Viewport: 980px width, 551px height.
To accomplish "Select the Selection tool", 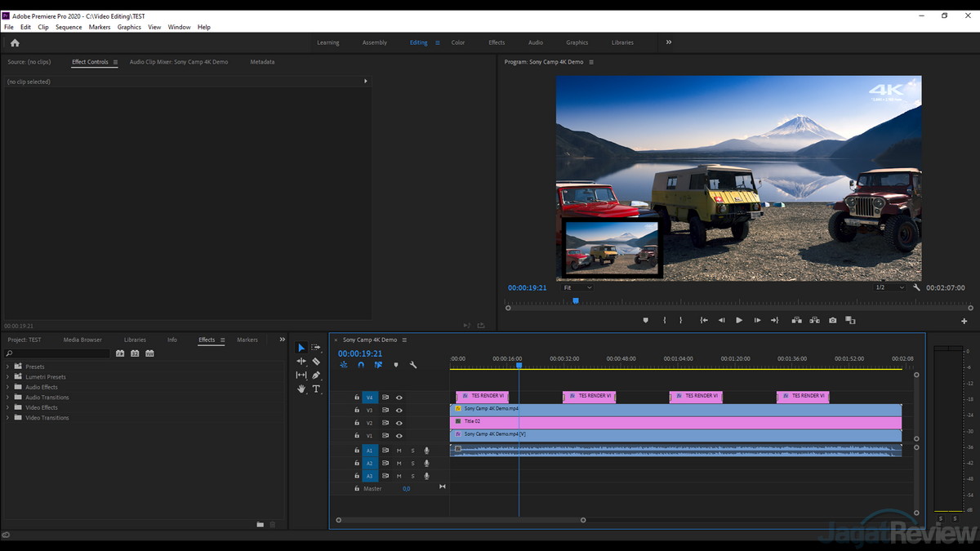I will point(301,347).
